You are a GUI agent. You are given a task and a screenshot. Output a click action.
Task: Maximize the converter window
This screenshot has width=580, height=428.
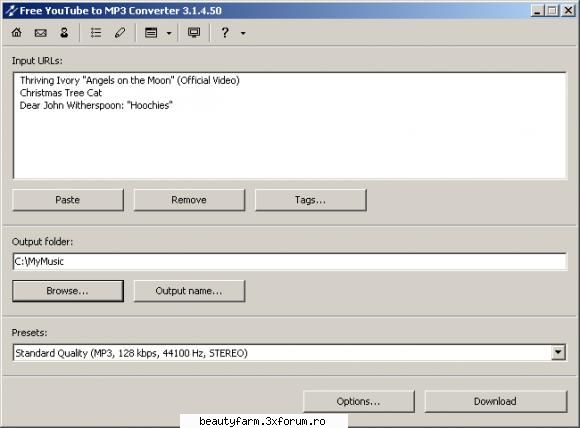click(552, 11)
